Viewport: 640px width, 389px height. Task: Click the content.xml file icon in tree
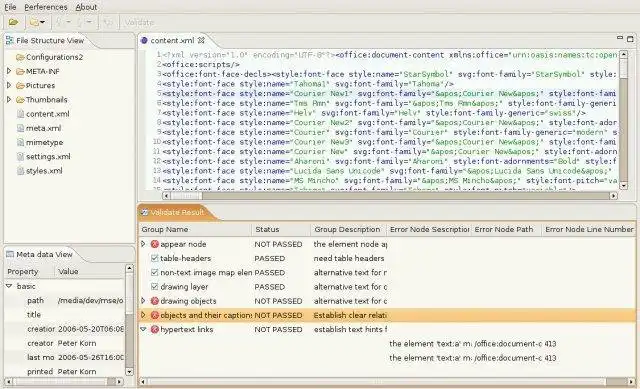point(20,114)
